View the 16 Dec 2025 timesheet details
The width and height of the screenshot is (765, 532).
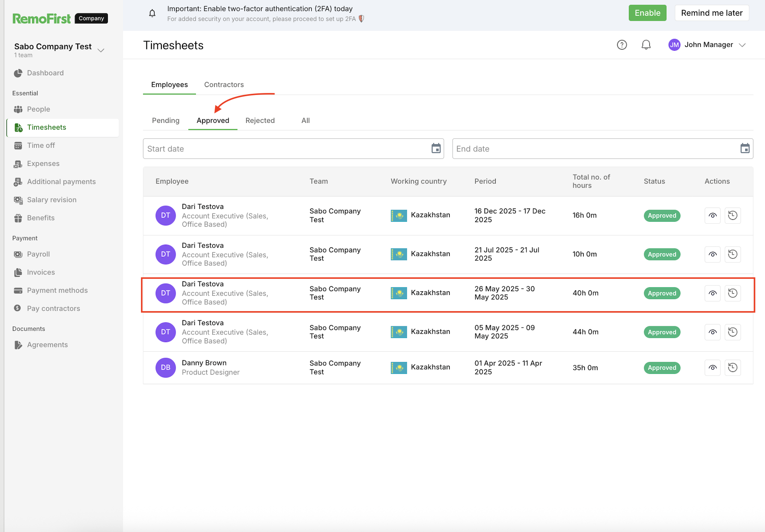click(x=712, y=215)
